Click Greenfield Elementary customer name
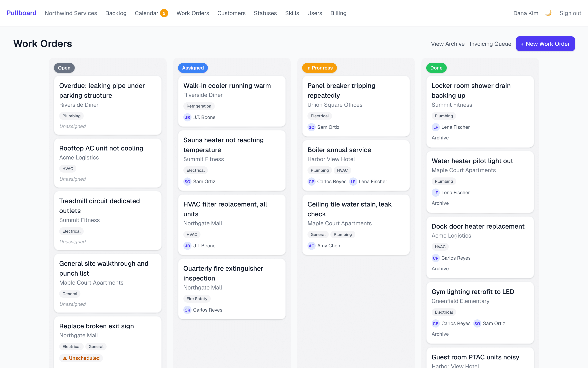 [x=460, y=301]
